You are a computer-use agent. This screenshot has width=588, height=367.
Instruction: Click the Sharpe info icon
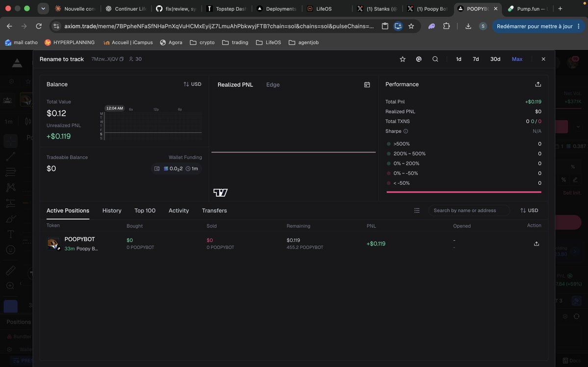[406, 131]
